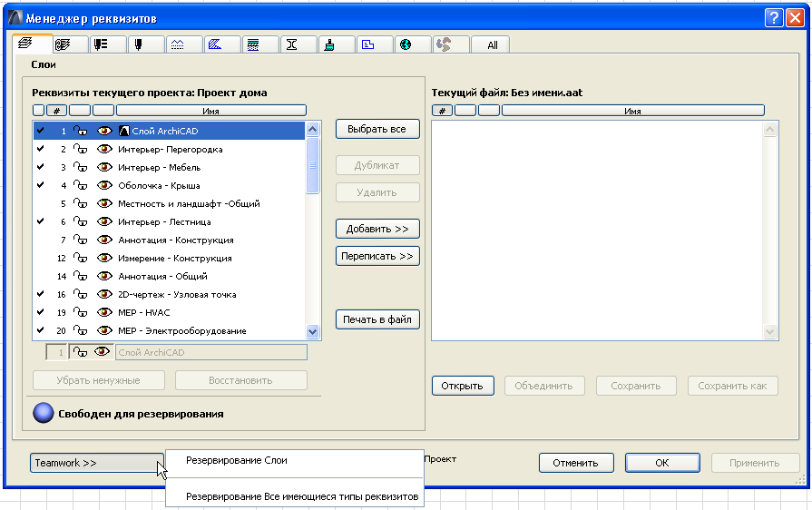Switch to the Layers tab icon
Screen dimensions: 812x510
25,44
